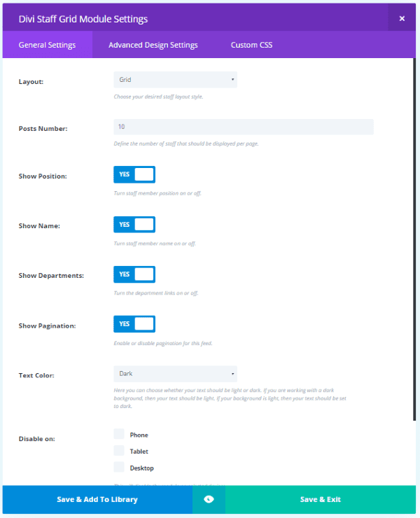Click the 'Define the number of staff' hint
420x518 pixels.
(186, 143)
